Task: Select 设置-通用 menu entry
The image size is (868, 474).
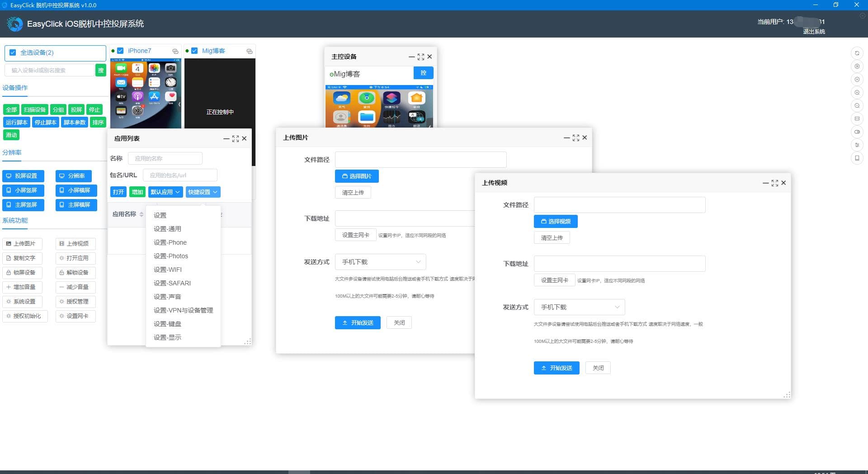Action: point(184,229)
